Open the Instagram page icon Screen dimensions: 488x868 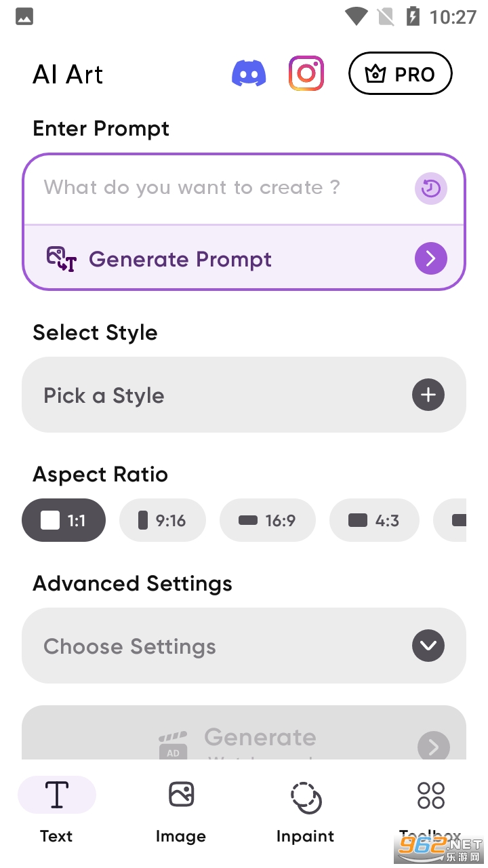click(306, 73)
